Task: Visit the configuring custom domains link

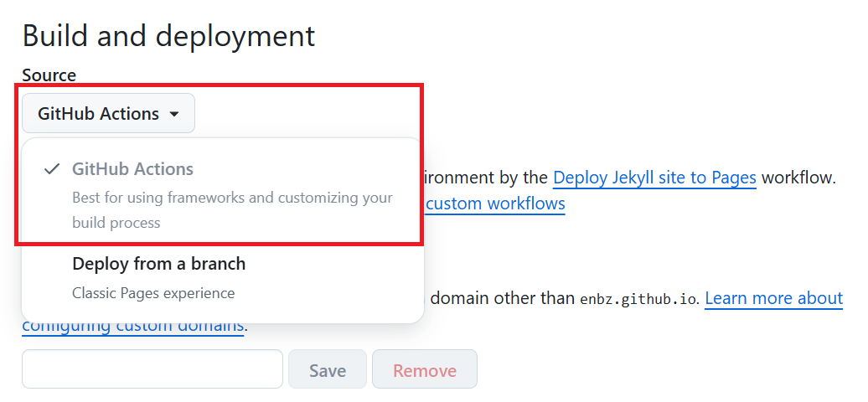Action: (133, 325)
